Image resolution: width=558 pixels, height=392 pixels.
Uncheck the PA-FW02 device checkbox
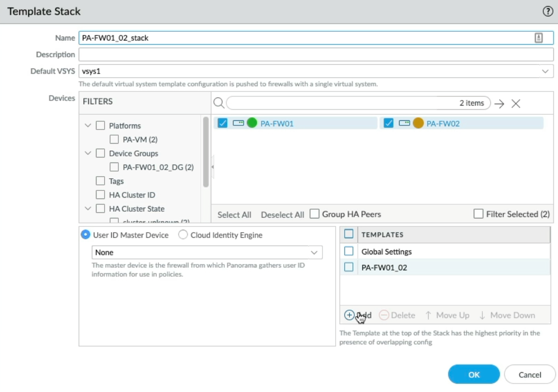pos(388,123)
